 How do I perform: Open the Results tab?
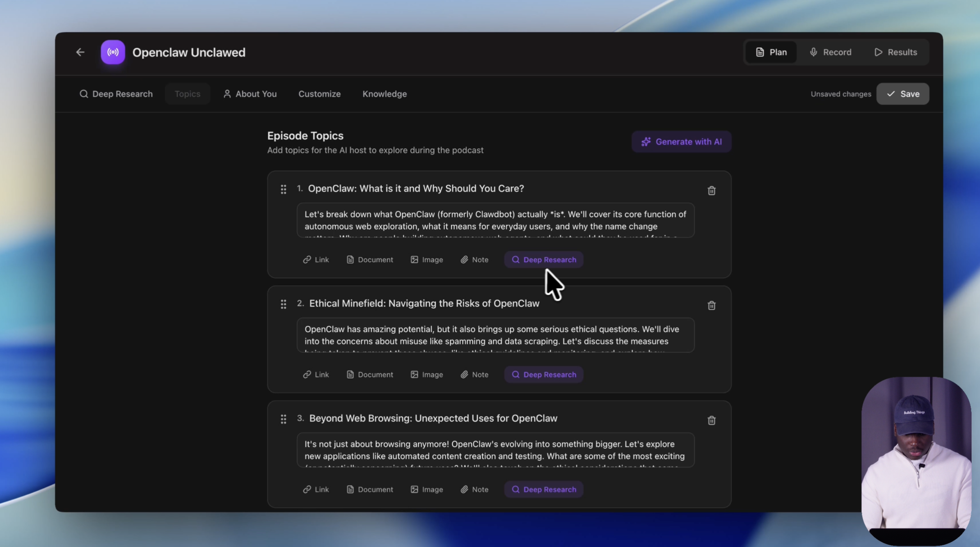point(896,52)
